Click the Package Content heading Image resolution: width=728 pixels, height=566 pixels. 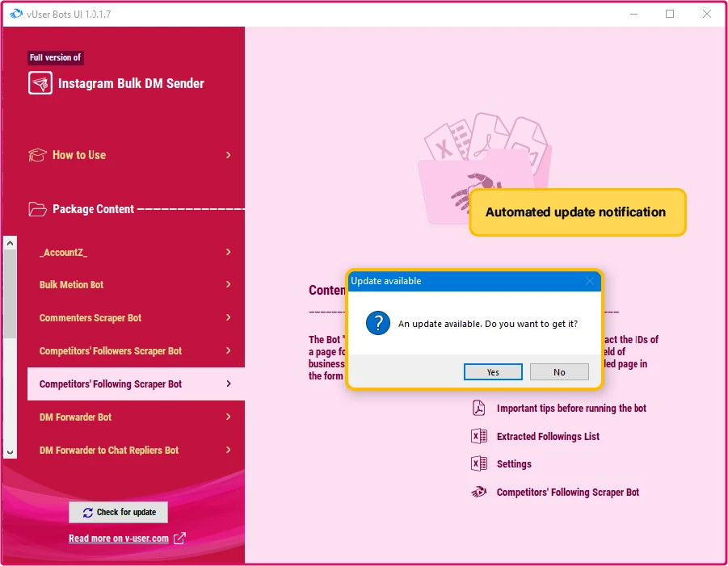pos(93,209)
